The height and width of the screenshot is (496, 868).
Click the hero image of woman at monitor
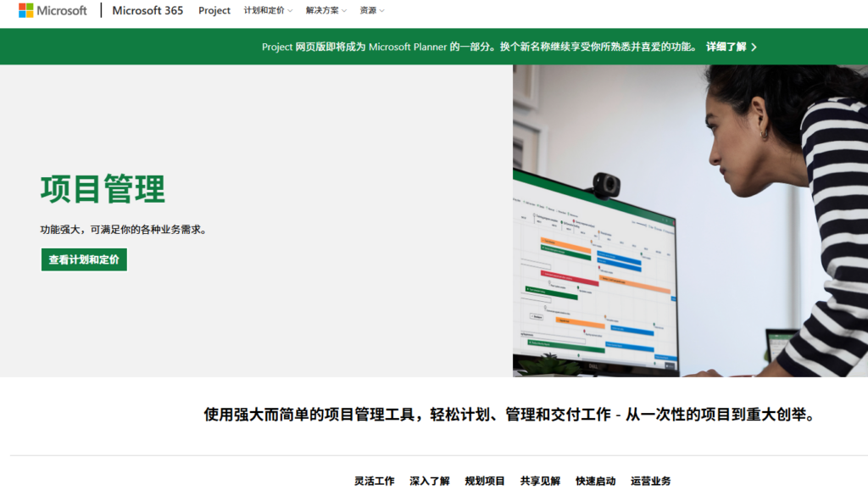click(690, 221)
